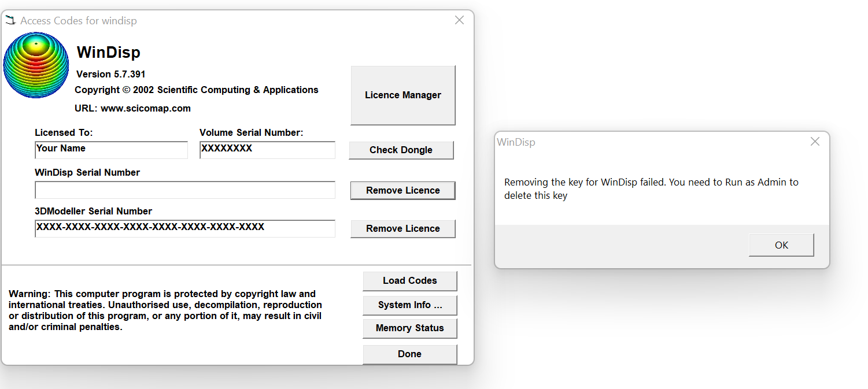Click the WinDisp rainbow sphere logo
868x389 pixels.
click(x=36, y=64)
